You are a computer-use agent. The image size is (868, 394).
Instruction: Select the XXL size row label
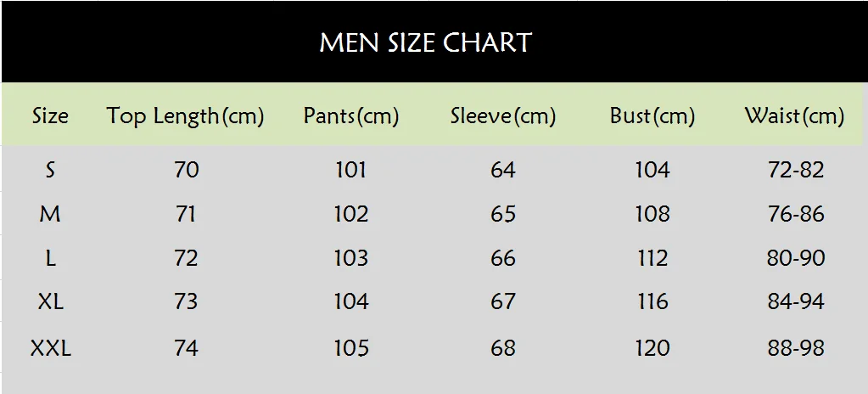click(50, 348)
